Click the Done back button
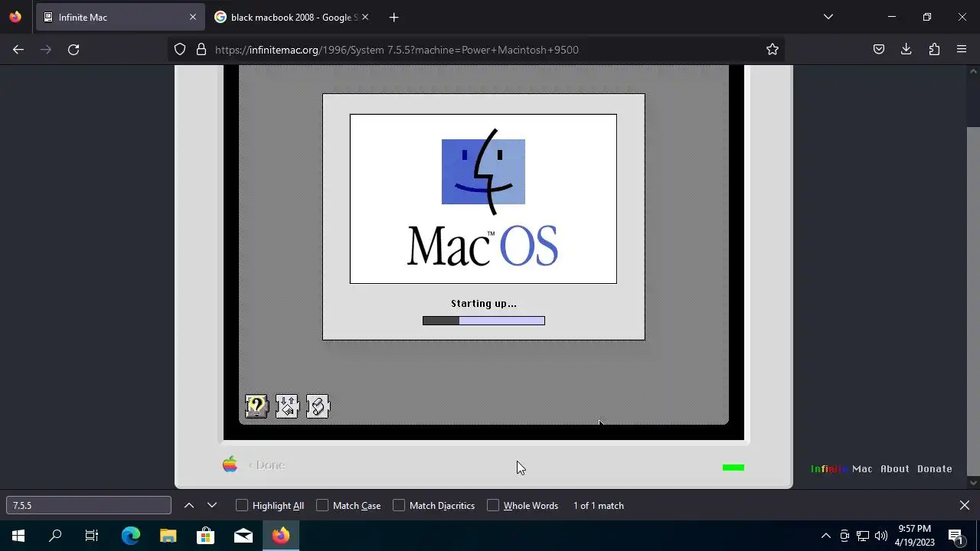The image size is (980, 551). [x=266, y=465]
